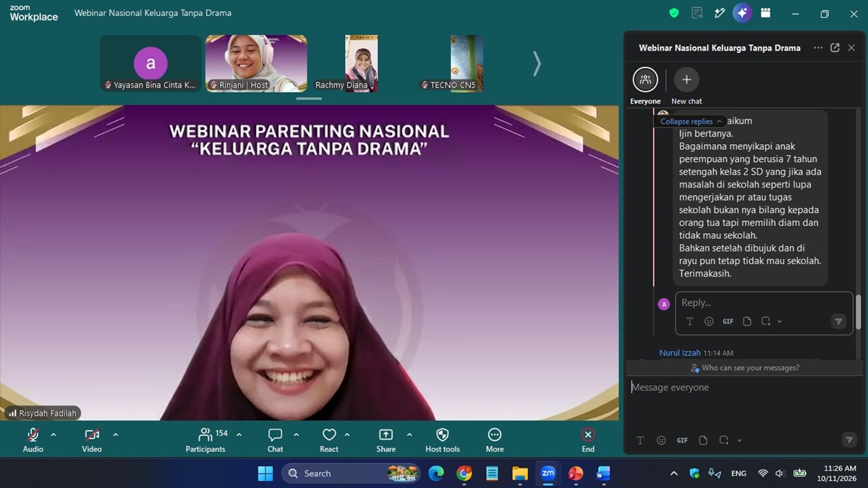Open chat panel three-dots menu

pos(818,48)
